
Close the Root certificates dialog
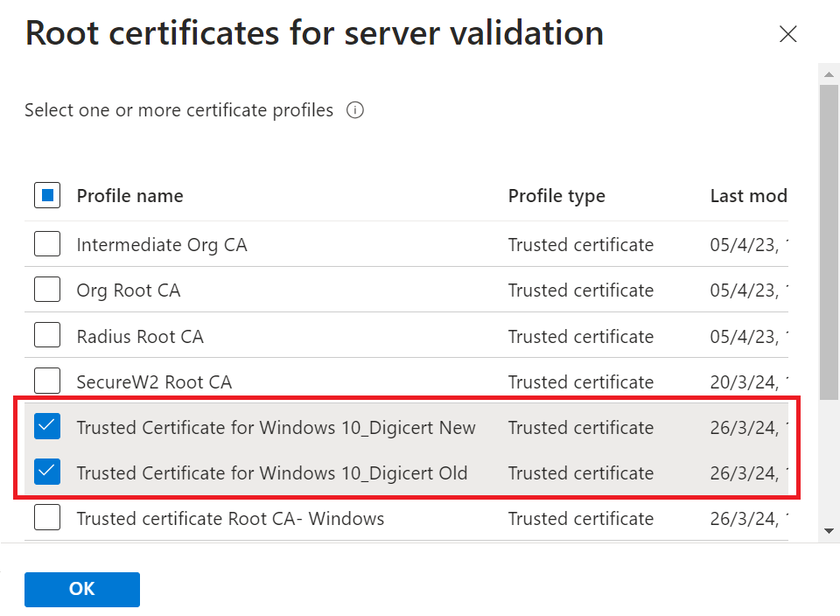click(788, 34)
